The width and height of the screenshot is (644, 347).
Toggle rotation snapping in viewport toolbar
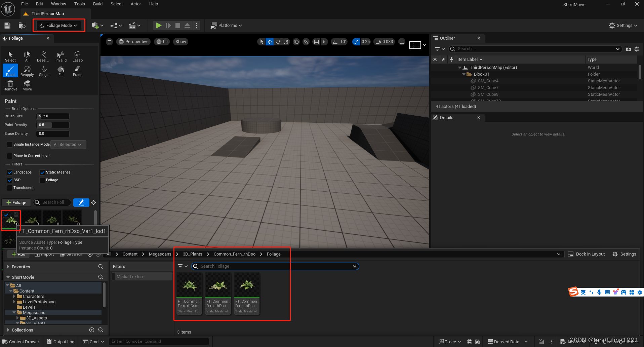[x=335, y=42]
